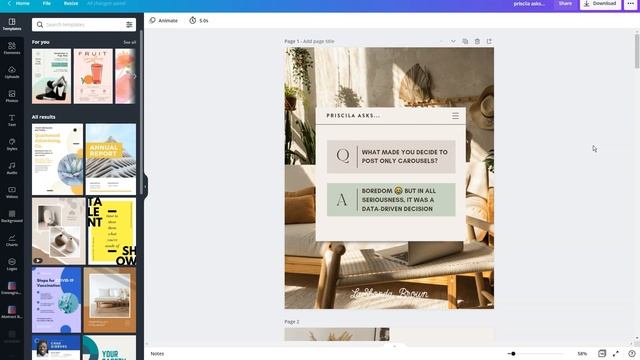Go back to Home
Viewport: 640px width, 360px height.
tap(19, 3)
